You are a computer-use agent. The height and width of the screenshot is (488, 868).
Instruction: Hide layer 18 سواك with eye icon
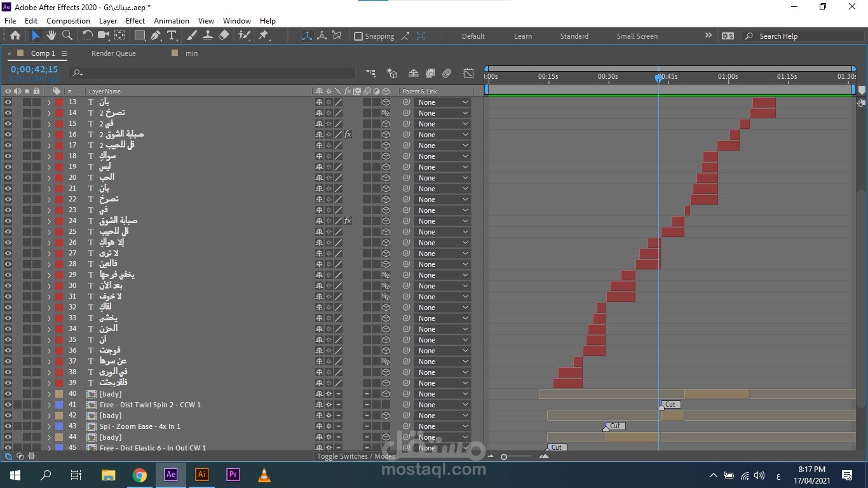click(8, 156)
